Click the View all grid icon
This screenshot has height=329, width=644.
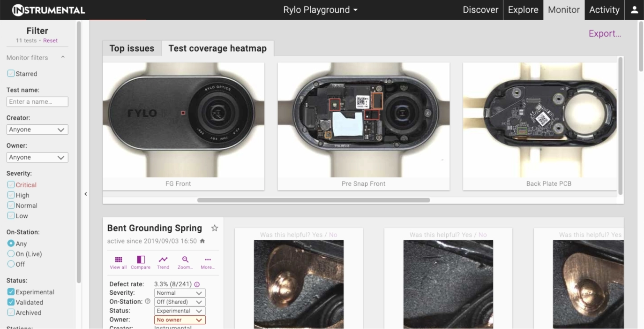(118, 263)
